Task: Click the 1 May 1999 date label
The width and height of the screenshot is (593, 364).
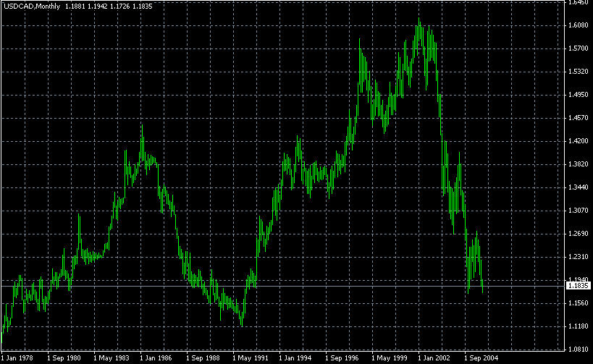Action: (x=390, y=358)
